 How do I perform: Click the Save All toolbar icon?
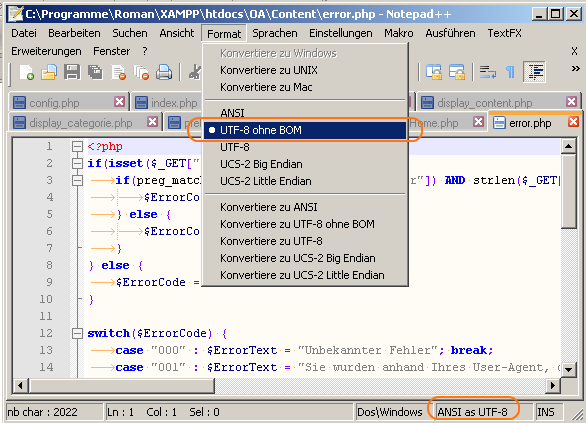point(95,72)
